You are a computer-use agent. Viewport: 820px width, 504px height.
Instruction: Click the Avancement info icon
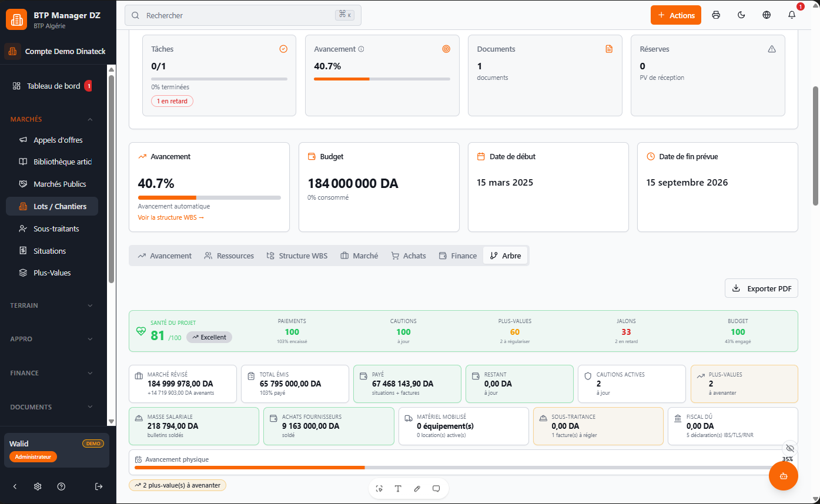click(x=361, y=49)
